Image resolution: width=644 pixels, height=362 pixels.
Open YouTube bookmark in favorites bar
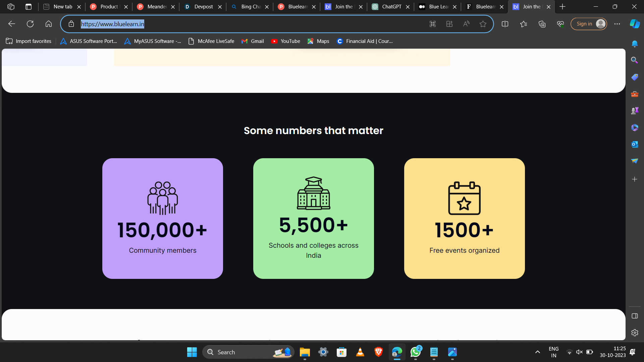click(x=285, y=41)
